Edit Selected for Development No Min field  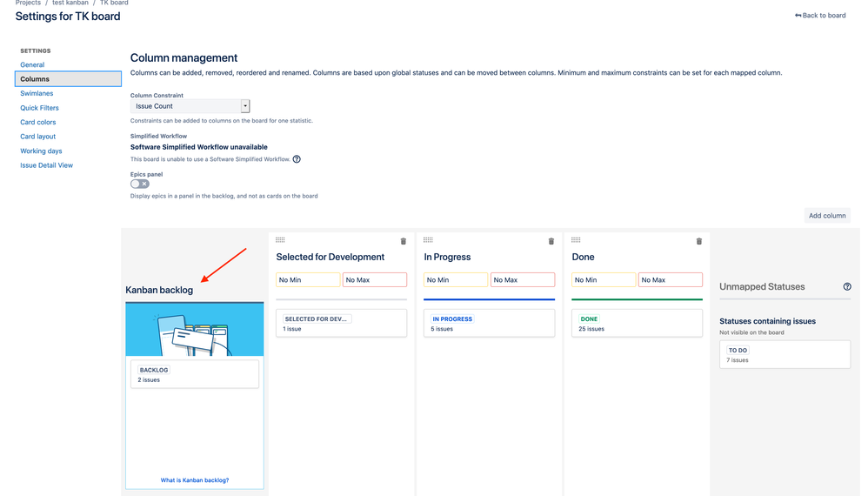pos(308,280)
